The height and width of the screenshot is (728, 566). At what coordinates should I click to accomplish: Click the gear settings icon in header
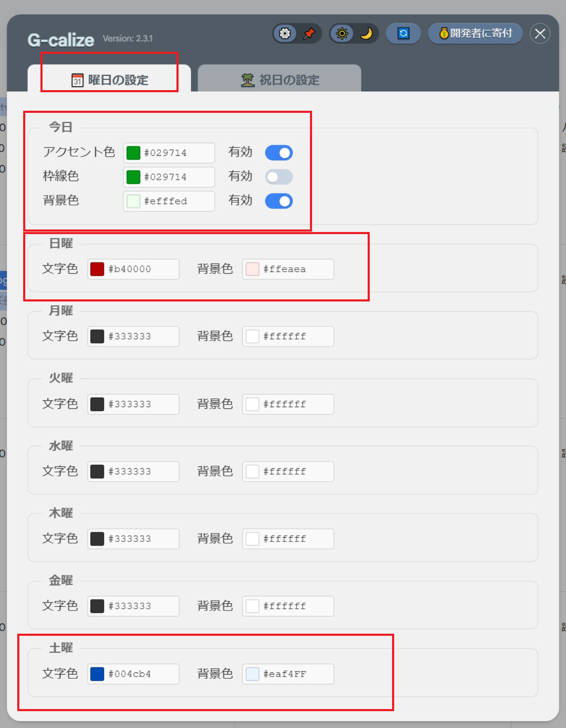pos(285,34)
